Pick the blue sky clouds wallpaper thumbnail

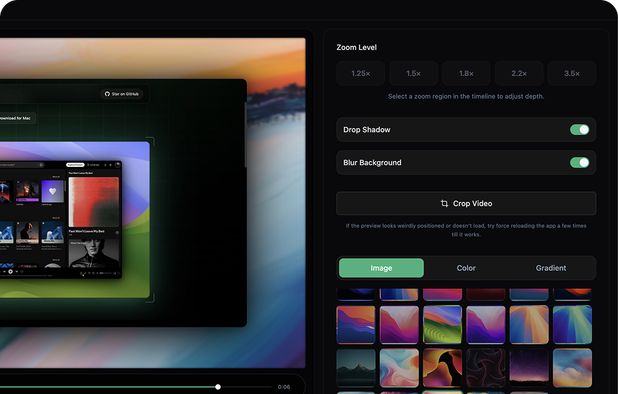(572, 368)
